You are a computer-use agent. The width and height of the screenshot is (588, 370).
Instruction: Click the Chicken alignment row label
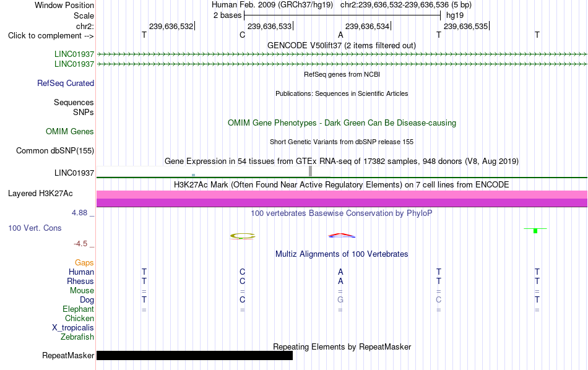[79, 318]
